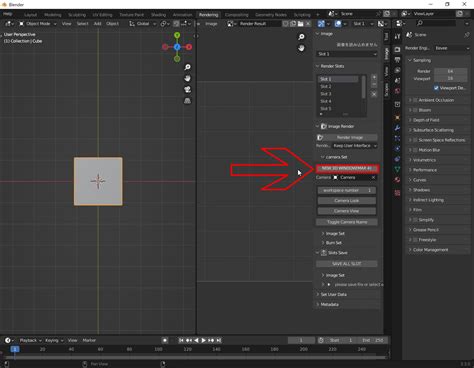Open Particles properties tab icon
Image resolution: width=474 pixels, height=368 pixels.
click(x=397, y=138)
